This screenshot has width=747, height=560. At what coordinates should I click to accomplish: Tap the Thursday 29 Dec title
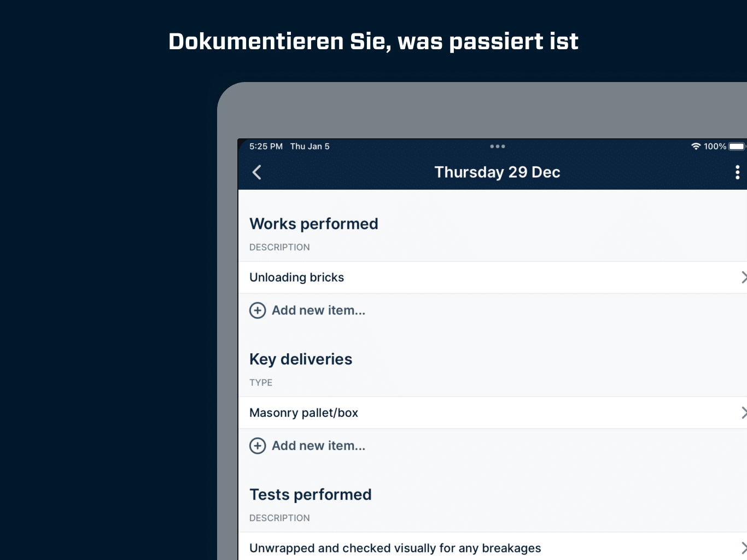point(497,172)
